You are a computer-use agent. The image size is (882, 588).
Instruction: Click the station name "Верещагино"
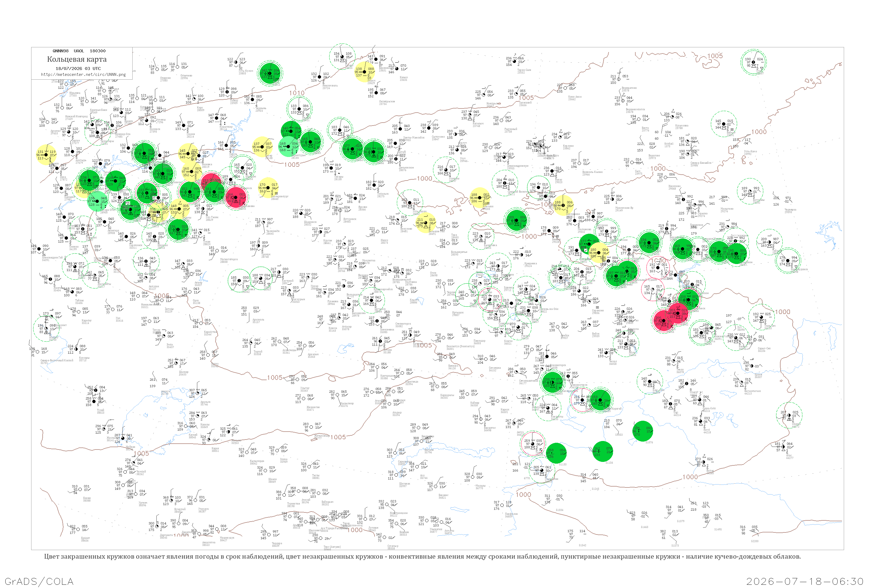pos(629,88)
